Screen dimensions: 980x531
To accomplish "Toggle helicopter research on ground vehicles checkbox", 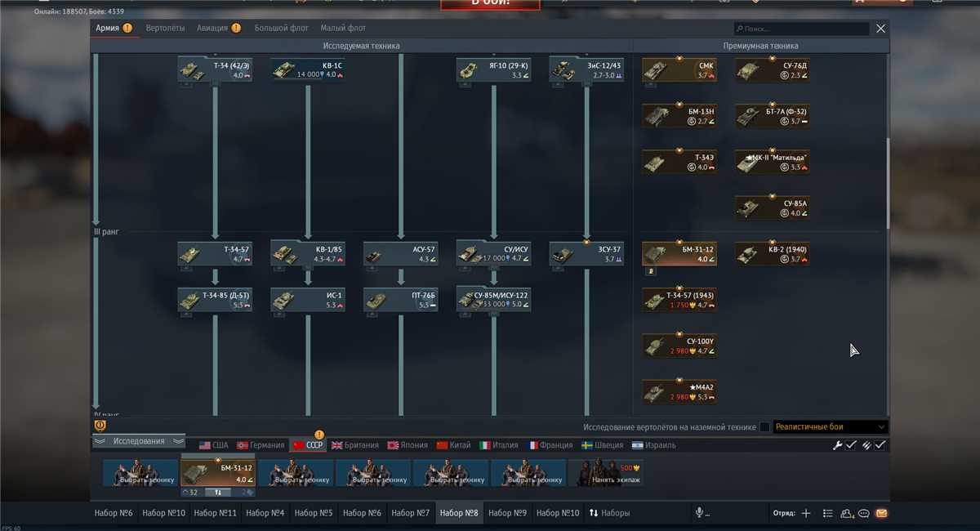I will click(x=764, y=427).
